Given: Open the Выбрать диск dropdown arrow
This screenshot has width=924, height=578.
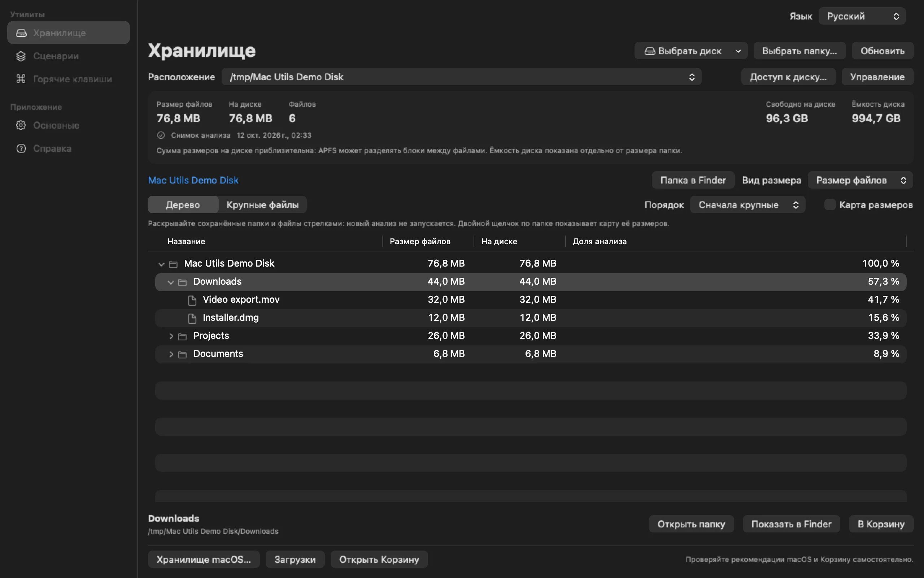Looking at the screenshot, I should [x=738, y=51].
